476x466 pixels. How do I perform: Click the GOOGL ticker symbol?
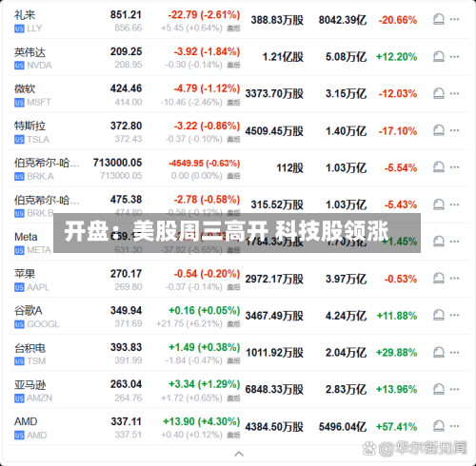click(43, 324)
